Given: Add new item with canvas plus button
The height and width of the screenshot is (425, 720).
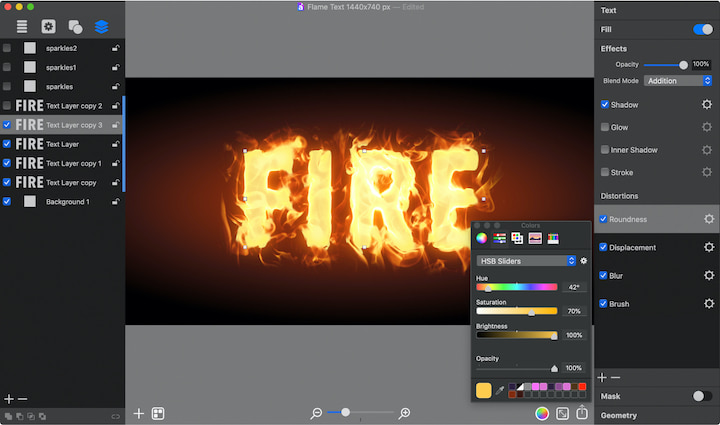Looking at the screenshot, I should click(x=139, y=414).
